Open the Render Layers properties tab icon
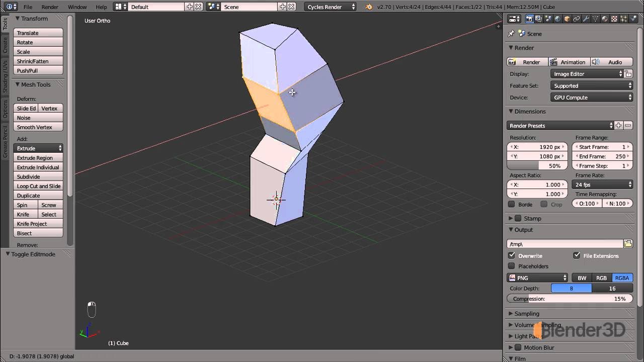This screenshot has height=362, width=644. coord(539,19)
